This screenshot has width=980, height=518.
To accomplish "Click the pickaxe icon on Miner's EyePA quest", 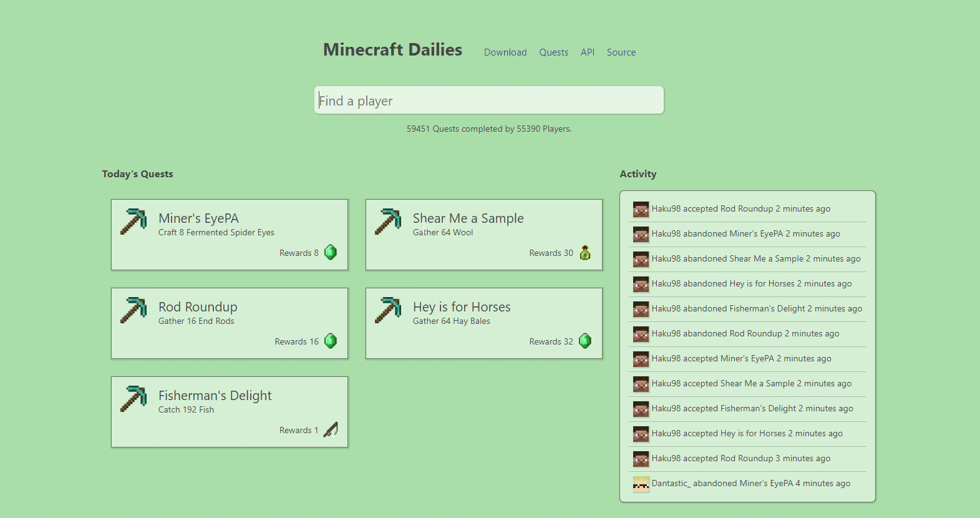I will (x=133, y=222).
